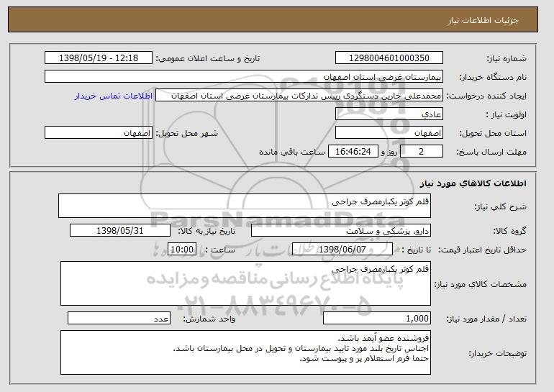Click the section heading اطلاعات کالاهای مورد نیاز
Screen dimensions: 554x392
click(x=473, y=183)
